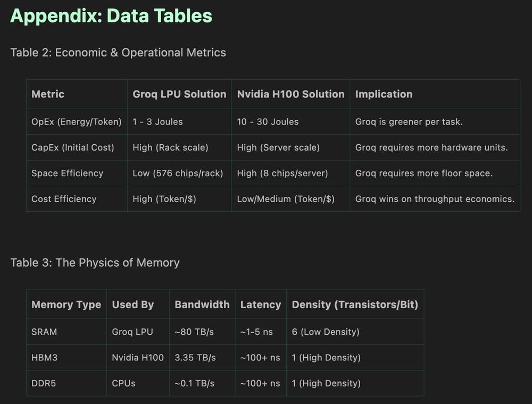The width and height of the screenshot is (532, 404).
Task: Click the Density (Transistors/Bit) column header
Action: [x=355, y=304]
